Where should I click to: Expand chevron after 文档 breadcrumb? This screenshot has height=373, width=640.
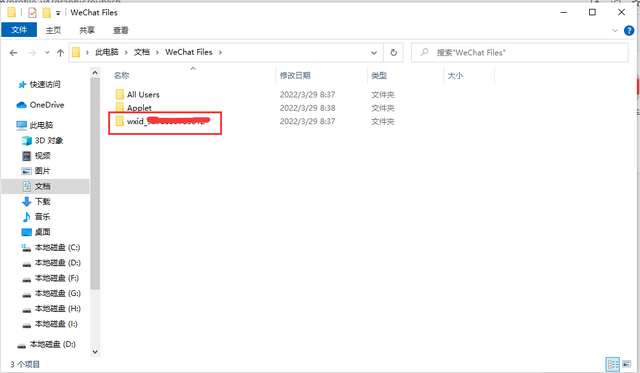click(x=157, y=52)
